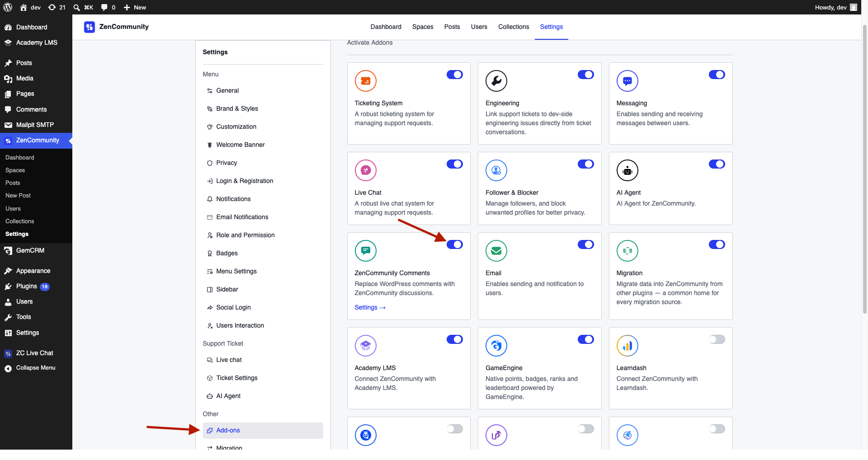868x460 pixels.
Task: Open the updates indicator showing 21
Action: 57,7
